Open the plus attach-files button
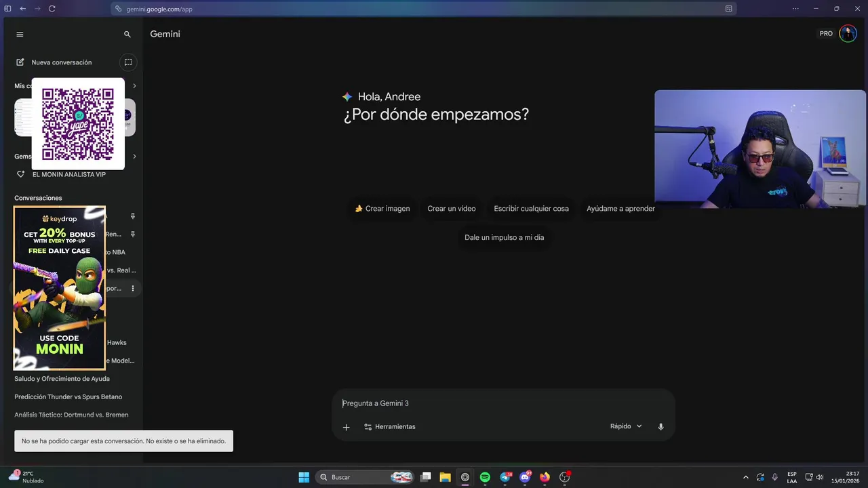 point(346,427)
